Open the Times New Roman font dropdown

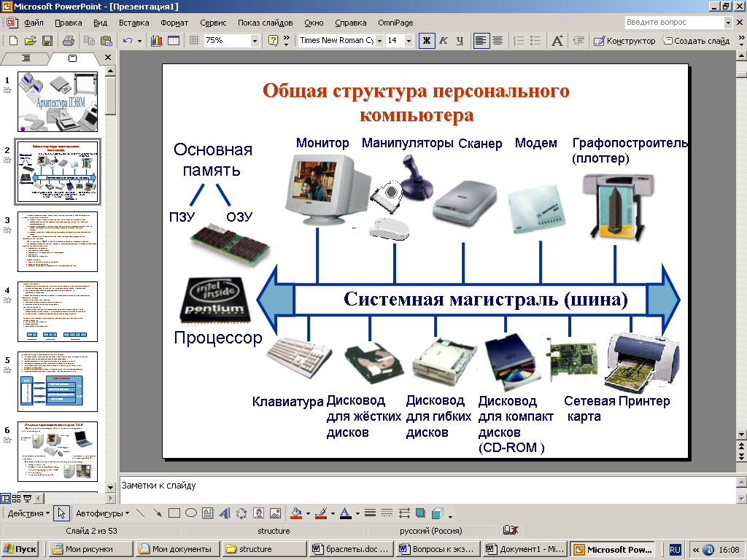(x=379, y=41)
